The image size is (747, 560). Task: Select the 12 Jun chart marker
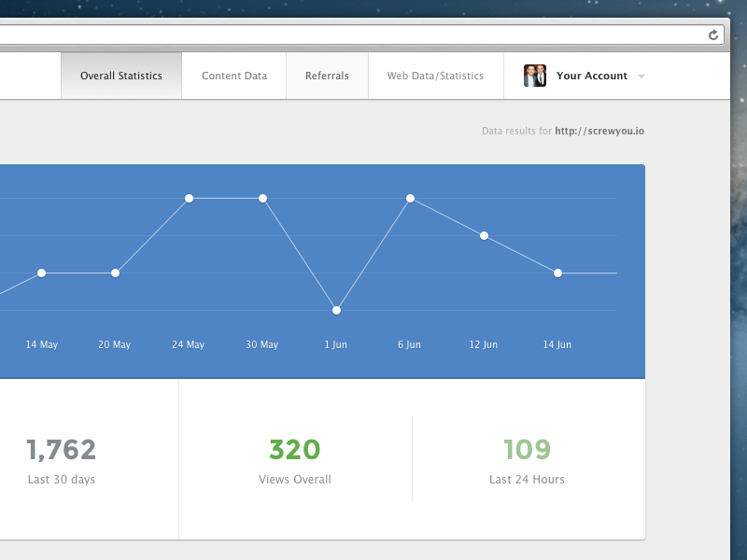(484, 235)
